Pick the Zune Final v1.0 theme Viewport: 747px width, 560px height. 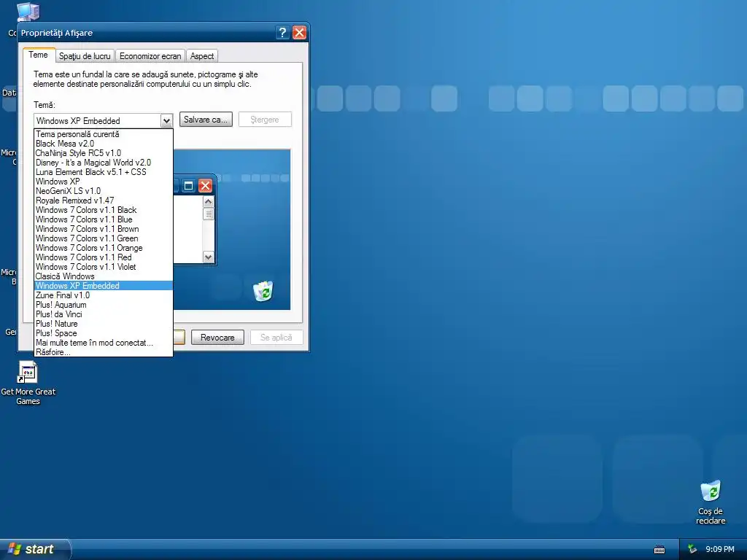(104, 295)
